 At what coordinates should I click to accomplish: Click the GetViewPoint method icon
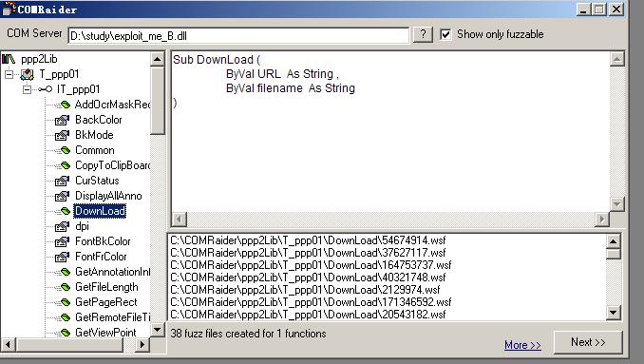pos(64,333)
